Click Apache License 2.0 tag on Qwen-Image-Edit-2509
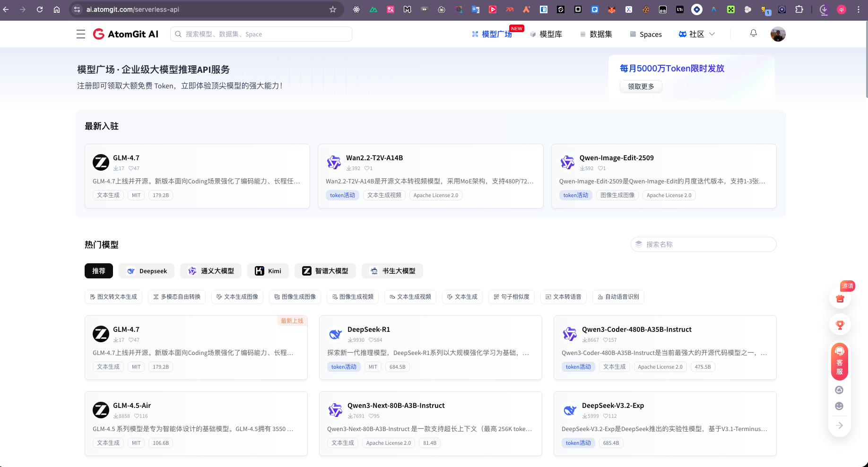Image resolution: width=868 pixels, height=467 pixels. (669, 195)
